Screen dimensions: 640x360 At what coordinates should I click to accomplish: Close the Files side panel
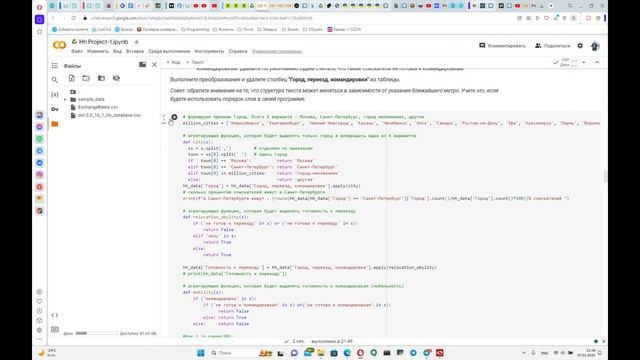154,64
